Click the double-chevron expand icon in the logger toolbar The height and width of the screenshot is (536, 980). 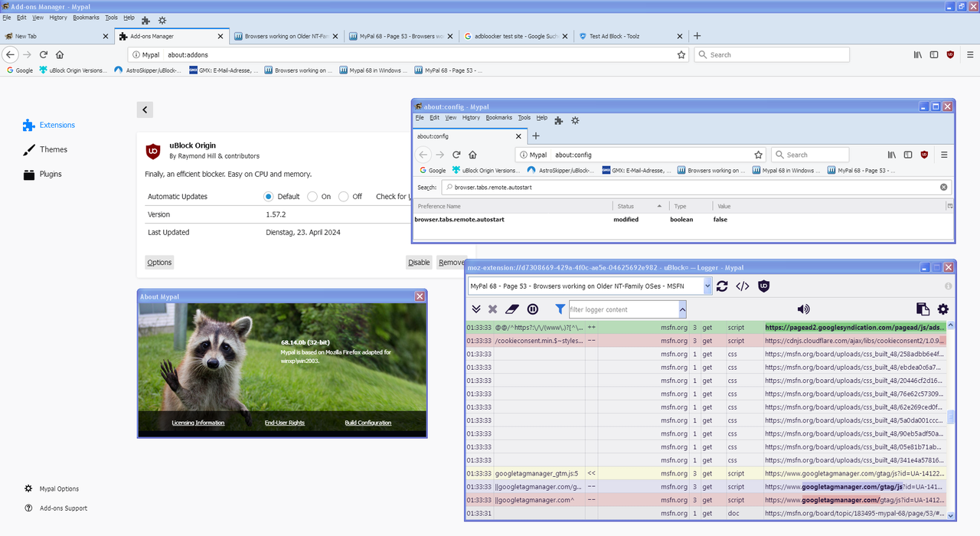[x=475, y=309]
